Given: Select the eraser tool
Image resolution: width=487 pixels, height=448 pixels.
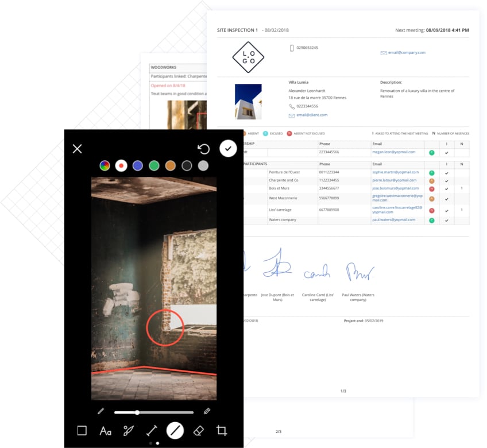Looking at the screenshot, I should pyautogui.click(x=199, y=431).
